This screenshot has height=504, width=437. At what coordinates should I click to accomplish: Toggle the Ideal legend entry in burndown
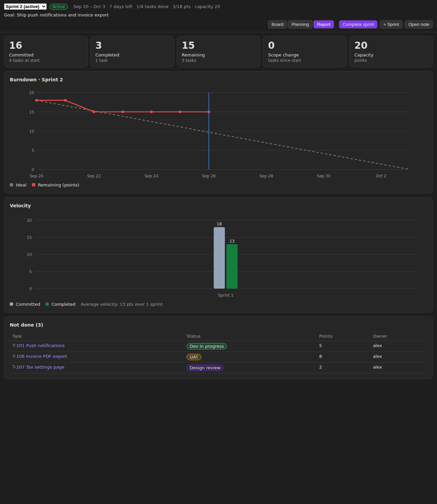click(18, 185)
